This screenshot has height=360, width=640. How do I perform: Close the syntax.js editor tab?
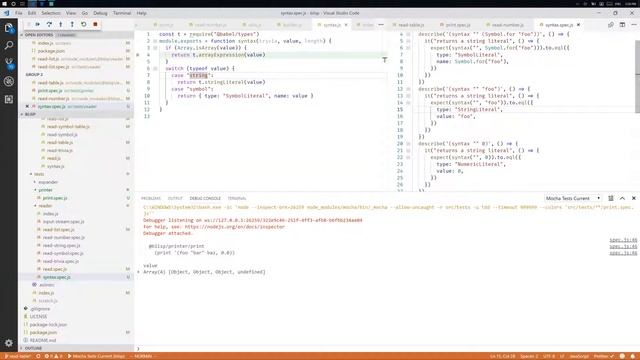click(346, 25)
